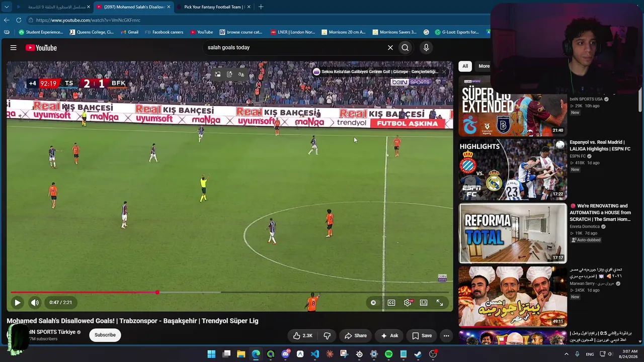This screenshot has width=644, height=362.
Task: Open the Espanyol vs. Real Madrid highlights thumbnail
Action: (513, 169)
